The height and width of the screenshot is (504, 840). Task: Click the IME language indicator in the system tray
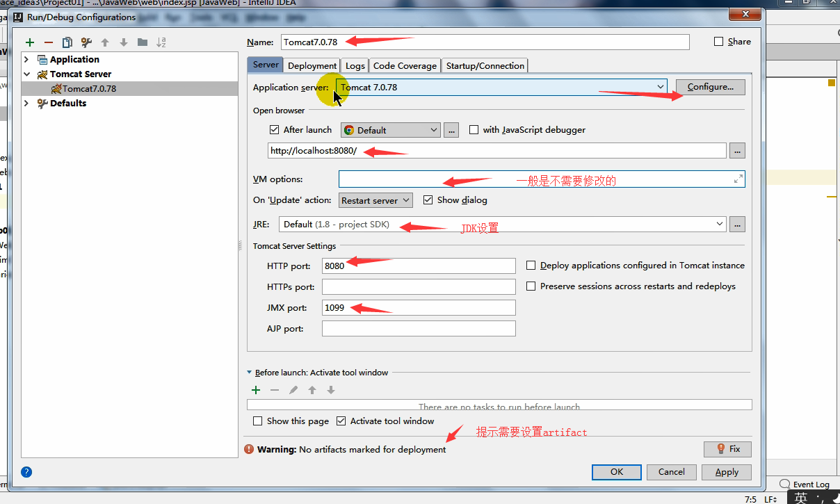[x=802, y=498]
